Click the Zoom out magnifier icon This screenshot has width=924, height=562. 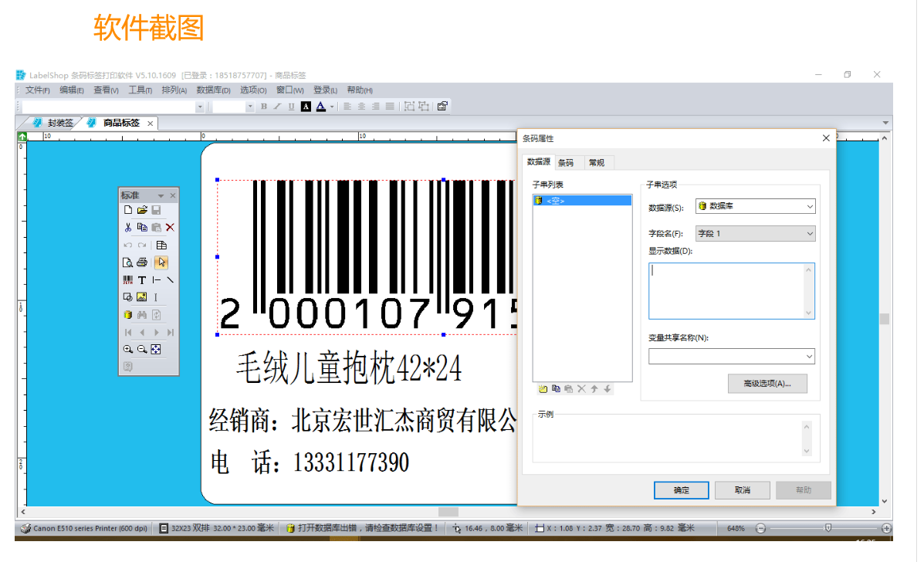point(142,350)
